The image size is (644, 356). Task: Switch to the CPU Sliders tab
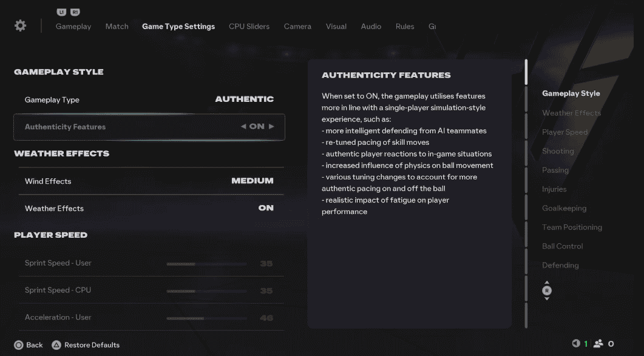(249, 26)
